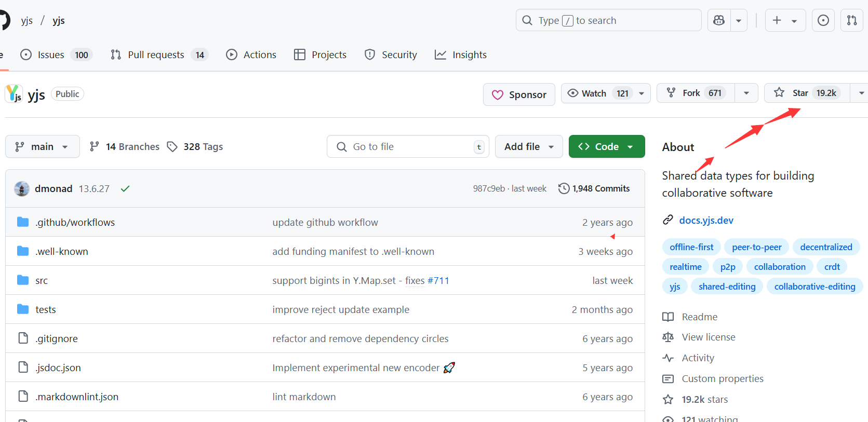
Task: Open the .github/workflows folder
Action: coord(75,222)
